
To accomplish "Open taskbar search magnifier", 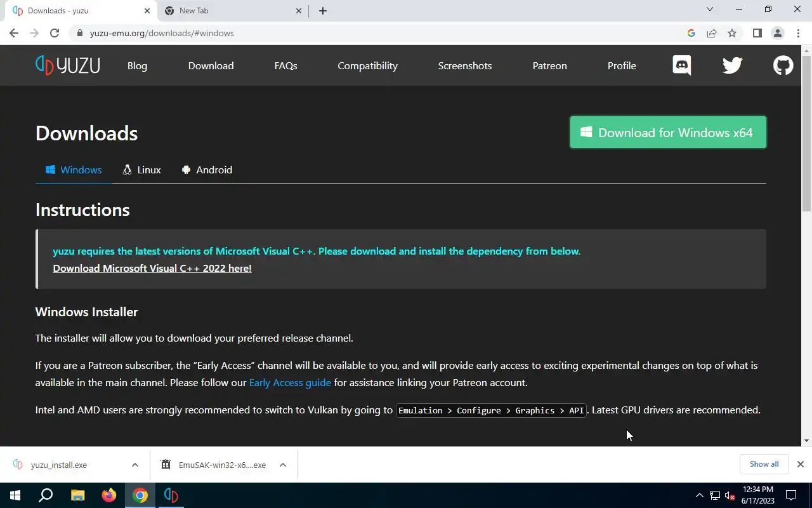I will (46, 495).
